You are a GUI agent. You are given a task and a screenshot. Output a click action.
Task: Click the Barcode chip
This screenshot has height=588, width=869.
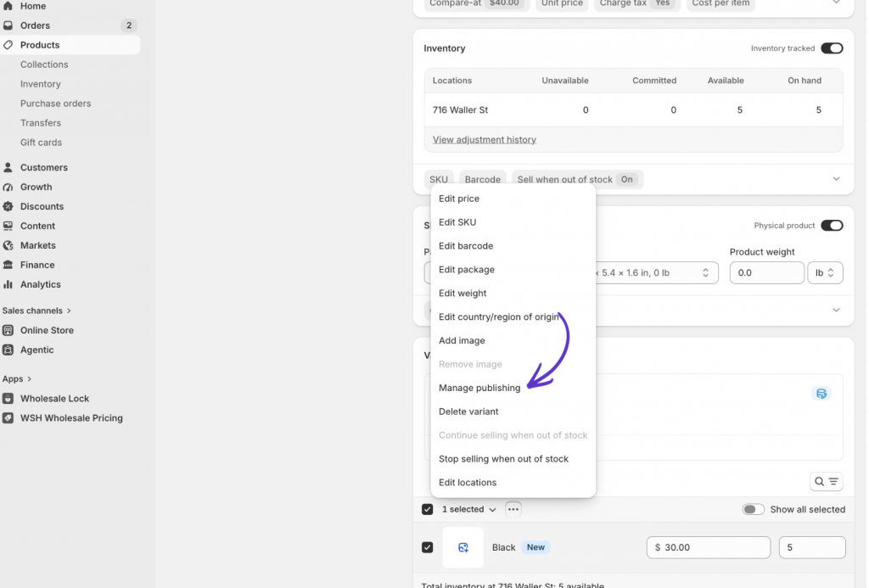tap(483, 179)
